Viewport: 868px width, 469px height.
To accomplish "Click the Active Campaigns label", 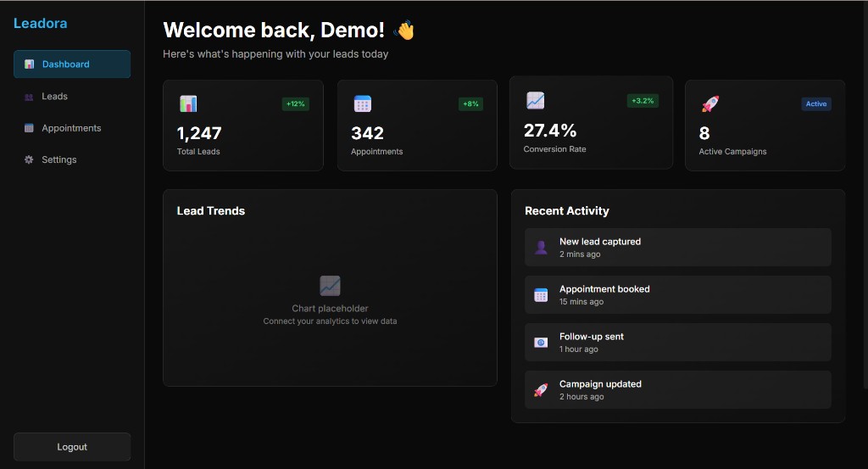I will (x=732, y=151).
